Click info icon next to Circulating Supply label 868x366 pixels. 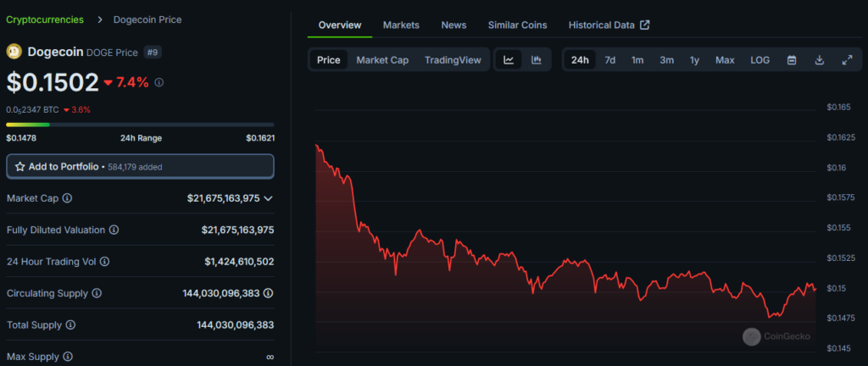coord(97,293)
